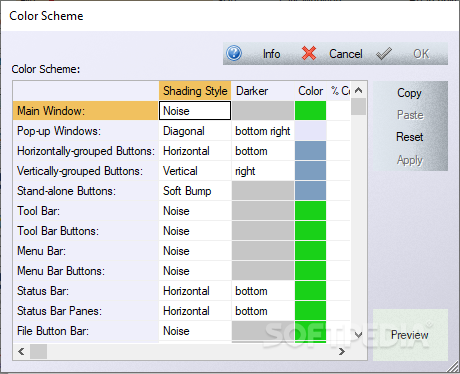Pick Status Bar Panes green color swatch
460x374 pixels.
pyautogui.click(x=311, y=311)
